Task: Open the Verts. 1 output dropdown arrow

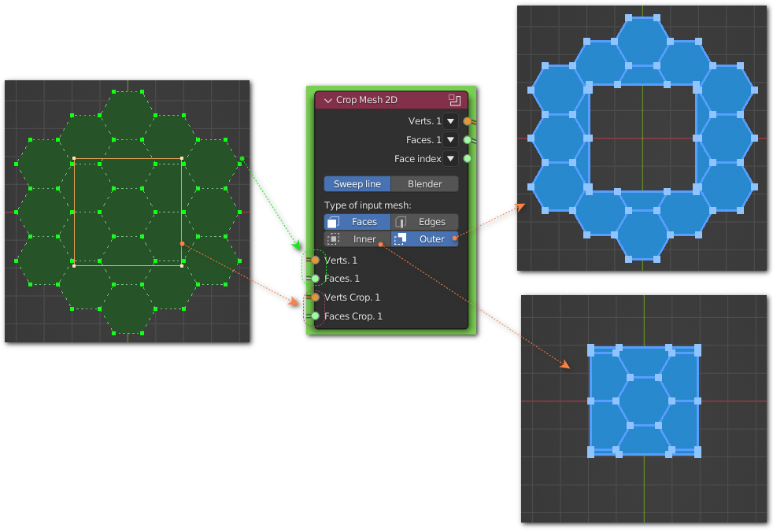Action: point(450,121)
